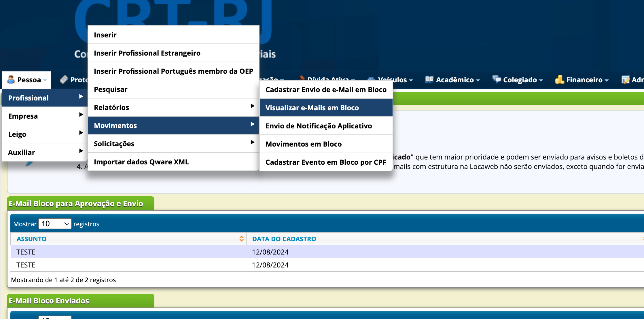Click first TESTE row subject
This screenshot has height=319, width=644.
click(x=26, y=252)
